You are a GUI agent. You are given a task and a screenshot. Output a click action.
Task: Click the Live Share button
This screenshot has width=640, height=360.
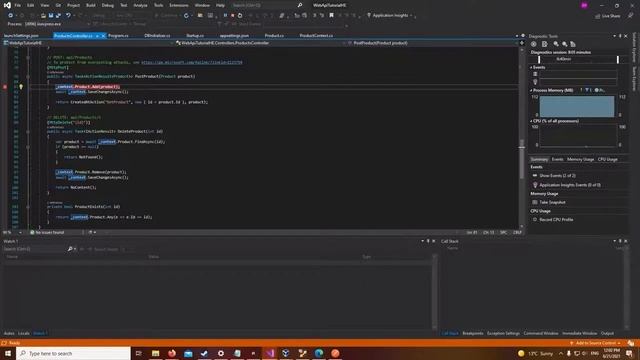(607, 16)
